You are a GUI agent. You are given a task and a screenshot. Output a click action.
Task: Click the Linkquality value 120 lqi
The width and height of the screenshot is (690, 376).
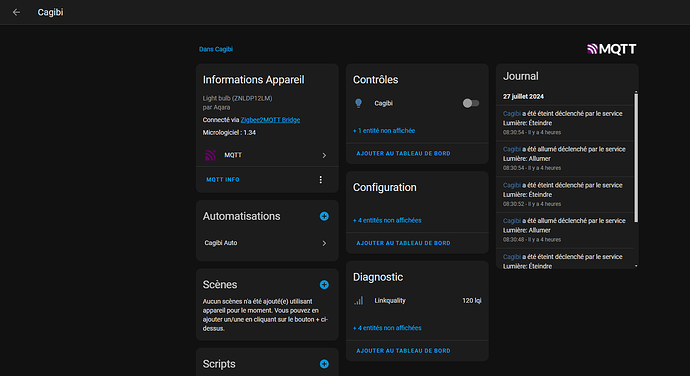click(471, 301)
